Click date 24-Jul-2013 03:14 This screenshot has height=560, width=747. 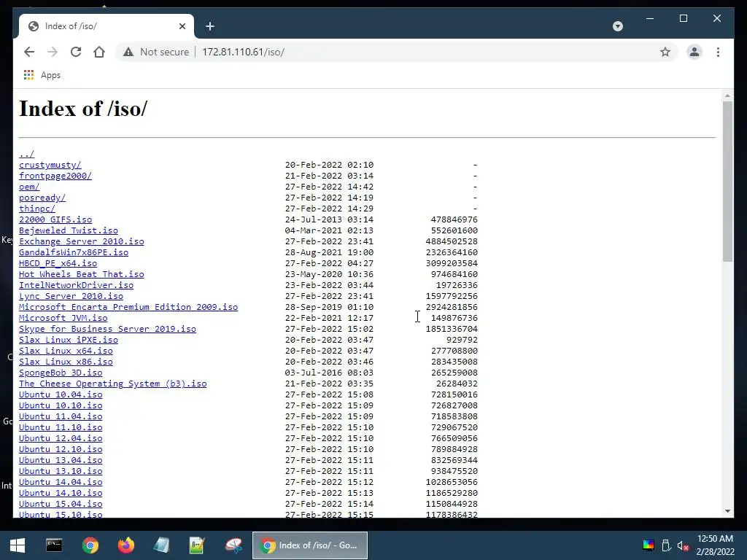tap(329, 219)
